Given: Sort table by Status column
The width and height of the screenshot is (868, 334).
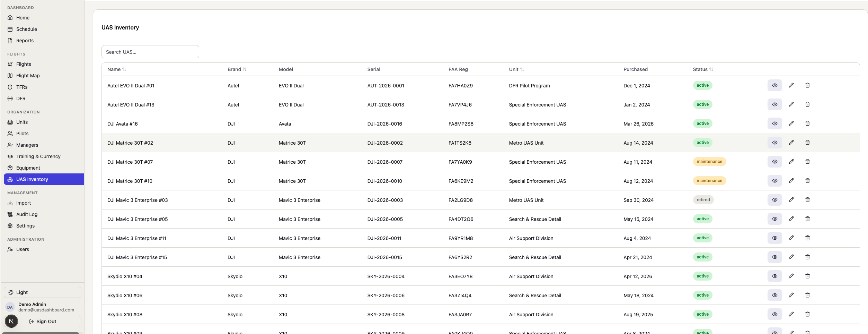Looking at the screenshot, I should click(x=703, y=69).
